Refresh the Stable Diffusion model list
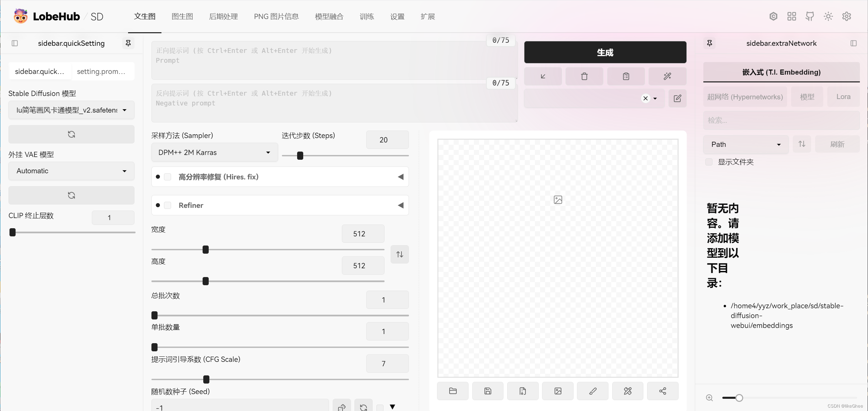Screen dimensions: 868x411 point(71,134)
